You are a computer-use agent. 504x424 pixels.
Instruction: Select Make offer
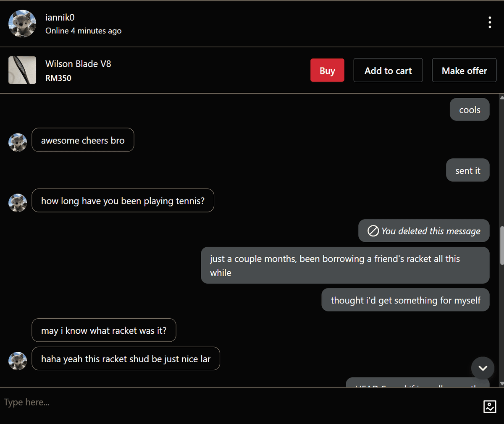coord(464,70)
